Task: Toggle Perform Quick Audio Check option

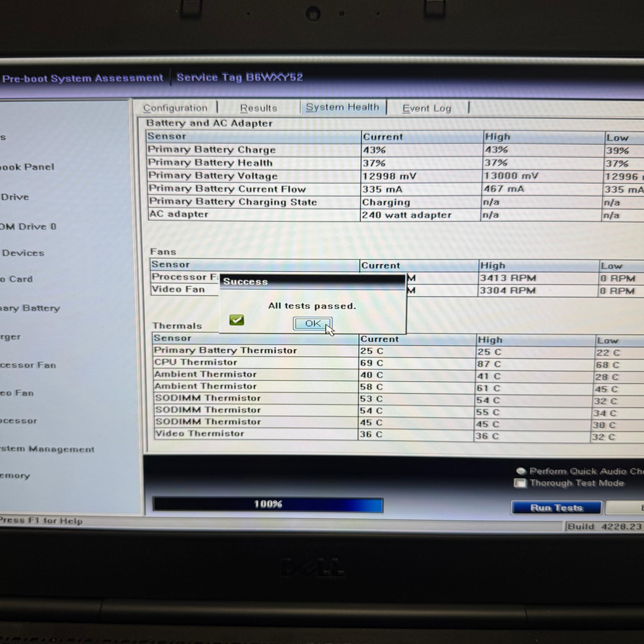Action: pyautogui.click(x=521, y=471)
